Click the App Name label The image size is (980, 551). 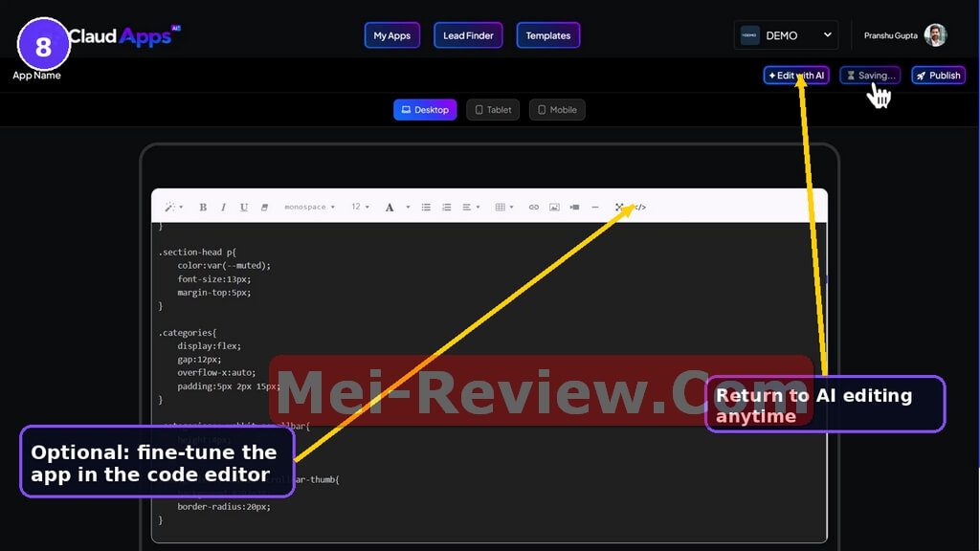coord(37,76)
